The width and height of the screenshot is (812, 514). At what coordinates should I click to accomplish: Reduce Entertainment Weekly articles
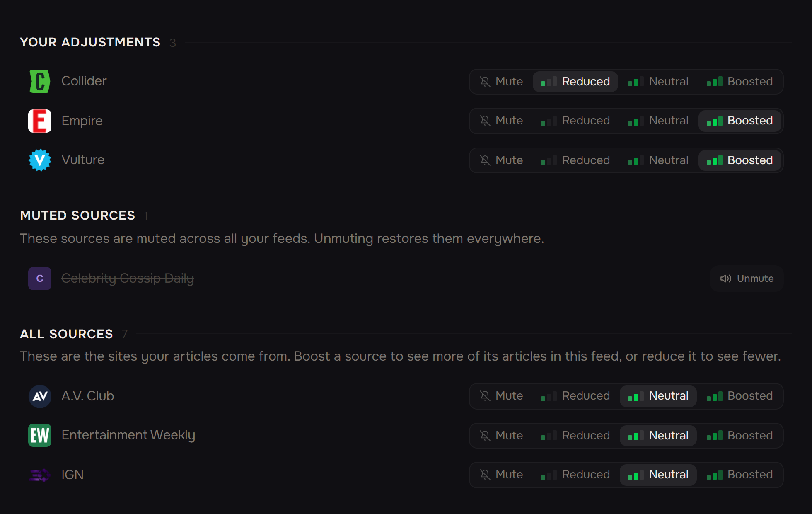575,436
